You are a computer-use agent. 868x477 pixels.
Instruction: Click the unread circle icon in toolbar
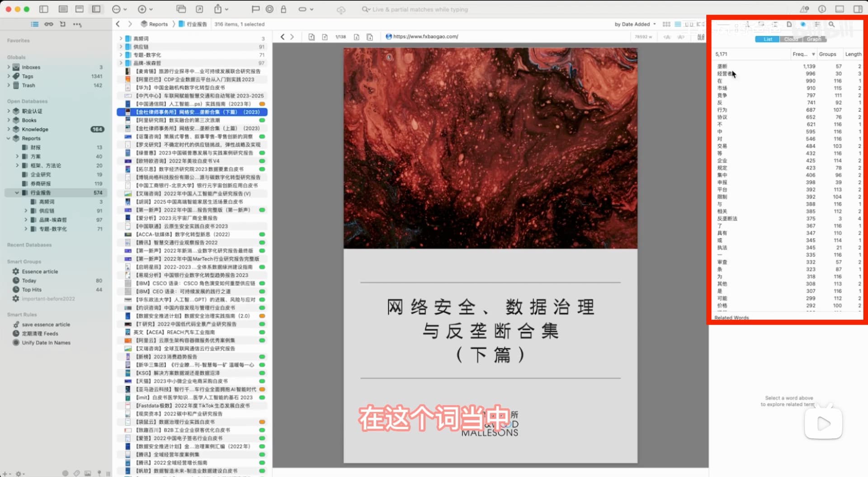tap(269, 9)
